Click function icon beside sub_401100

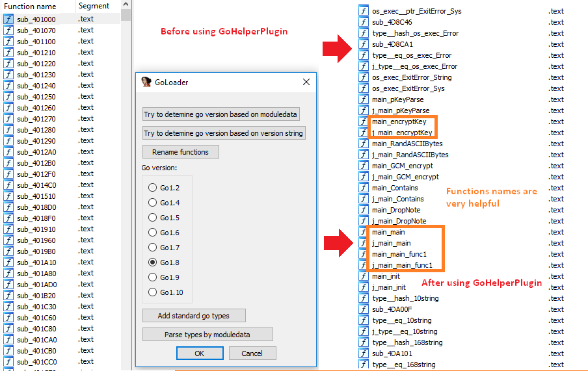8,41
